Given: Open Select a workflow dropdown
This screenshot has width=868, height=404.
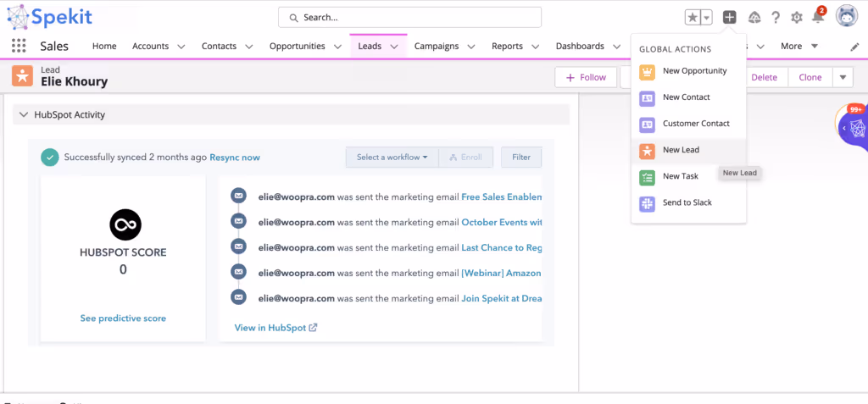Looking at the screenshot, I should point(392,158).
